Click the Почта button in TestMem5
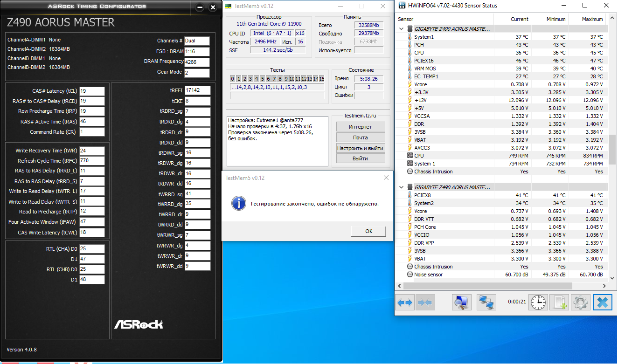Image resolution: width=618 pixels, height=364 pixels. coord(361,137)
